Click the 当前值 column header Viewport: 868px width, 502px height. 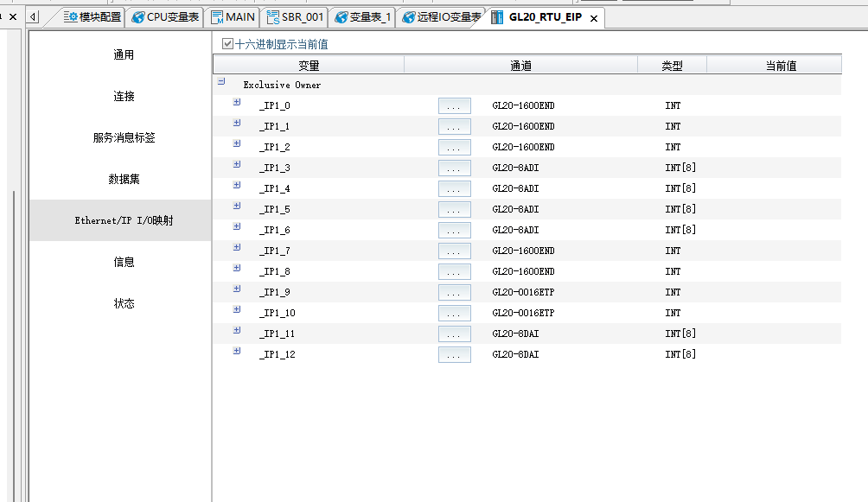pyautogui.click(x=780, y=66)
